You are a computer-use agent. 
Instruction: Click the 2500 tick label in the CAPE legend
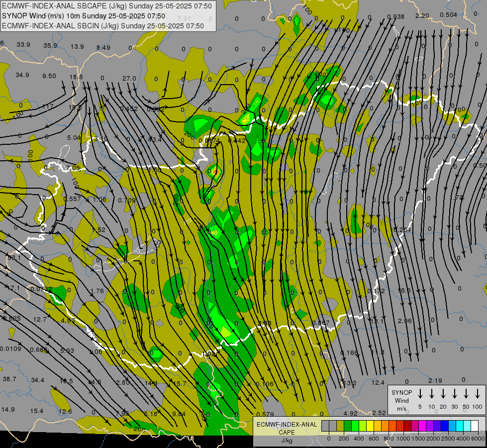[448, 439]
